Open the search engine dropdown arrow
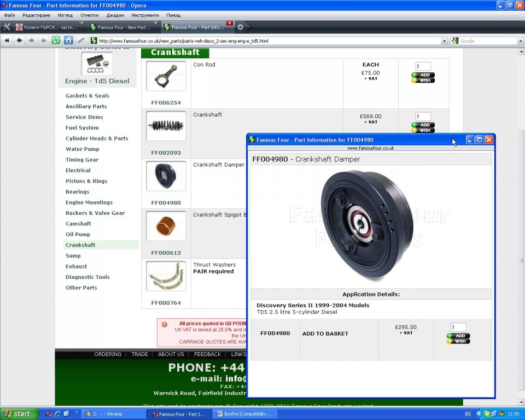The height and width of the screenshot is (420, 525). click(x=520, y=41)
